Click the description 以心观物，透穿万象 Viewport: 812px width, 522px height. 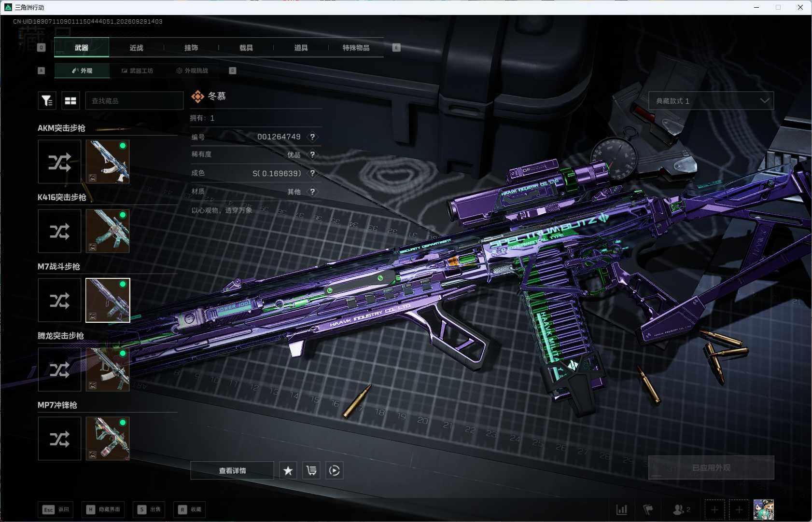point(222,210)
